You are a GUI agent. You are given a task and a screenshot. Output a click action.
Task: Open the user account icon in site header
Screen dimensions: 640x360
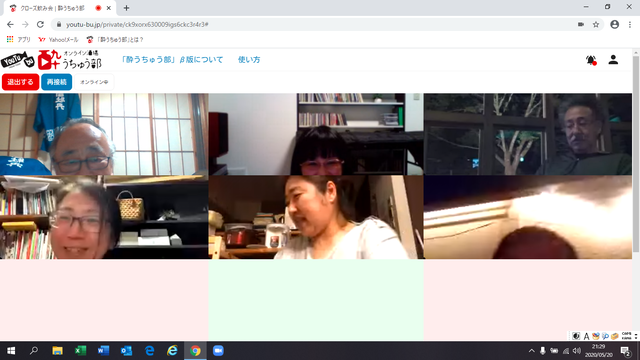pyautogui.click(x=613, y=60)
